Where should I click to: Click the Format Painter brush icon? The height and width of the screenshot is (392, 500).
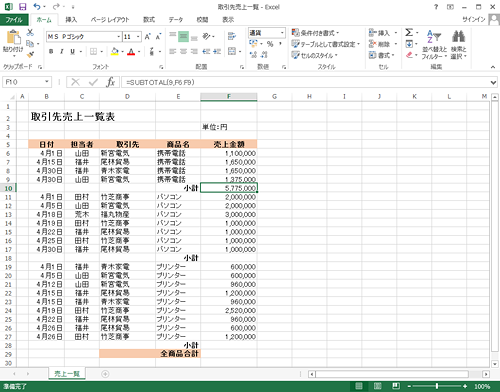pyautogui.click(x=30, y=54)
